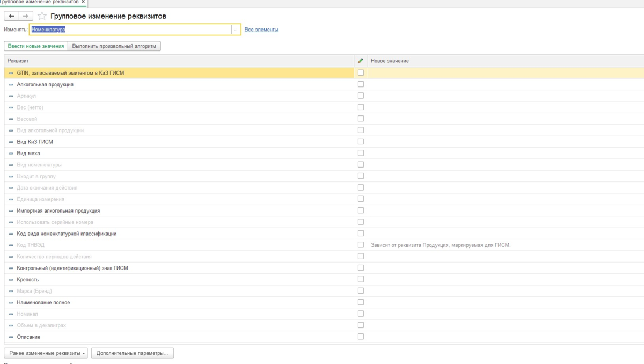This screenshot has height=364, width=644.
Task: Tick the Крепость checkbox
Action: [361, 279]
